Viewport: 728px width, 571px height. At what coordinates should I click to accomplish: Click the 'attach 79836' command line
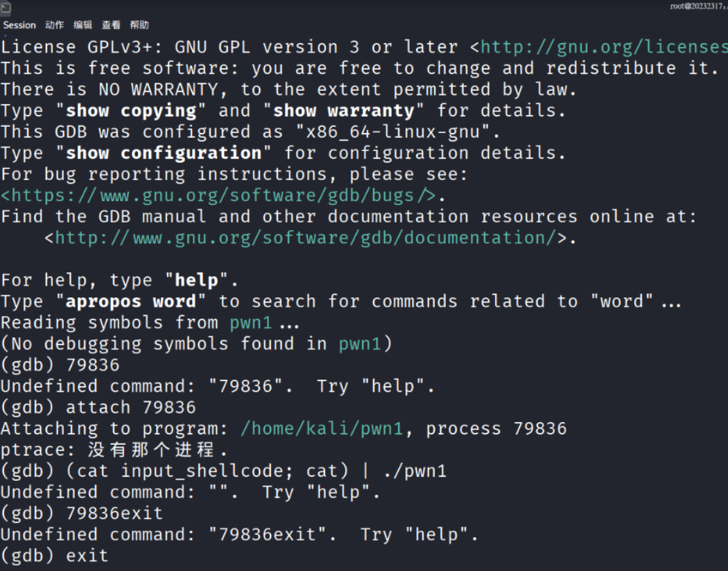(98, 407)
